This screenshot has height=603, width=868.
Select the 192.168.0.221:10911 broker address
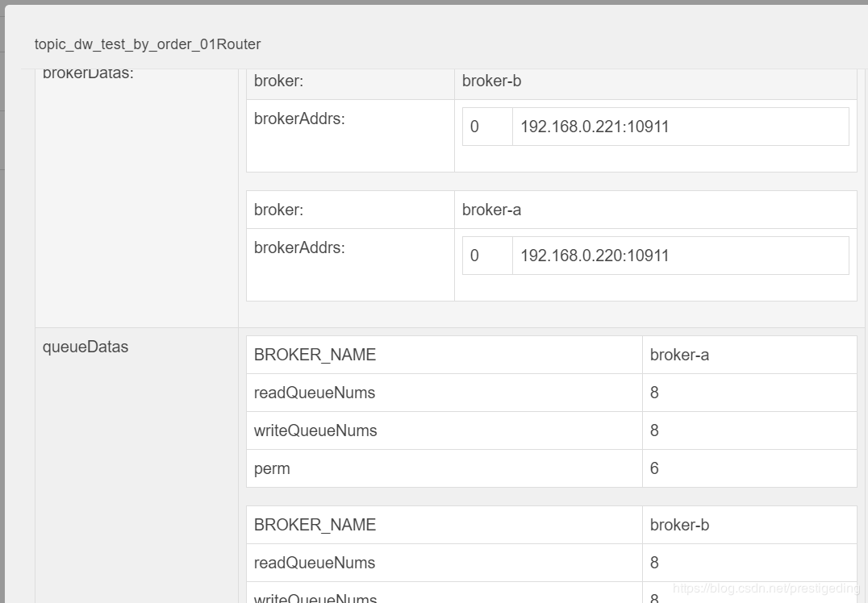click(595, 127)
